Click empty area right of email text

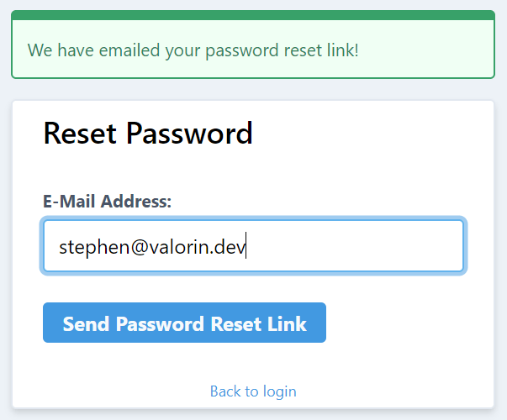[354, 246]
